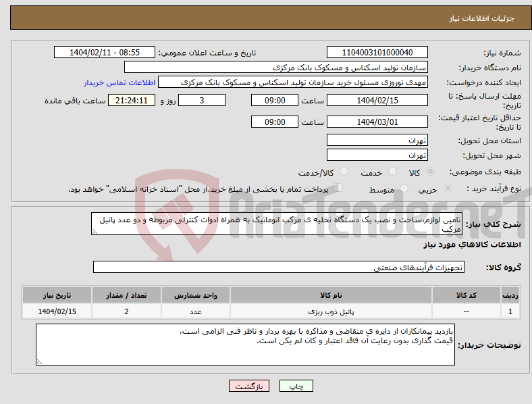Click the گروه کالا field تجهیزات فرآیندهای صنعتی

point(279,267)
